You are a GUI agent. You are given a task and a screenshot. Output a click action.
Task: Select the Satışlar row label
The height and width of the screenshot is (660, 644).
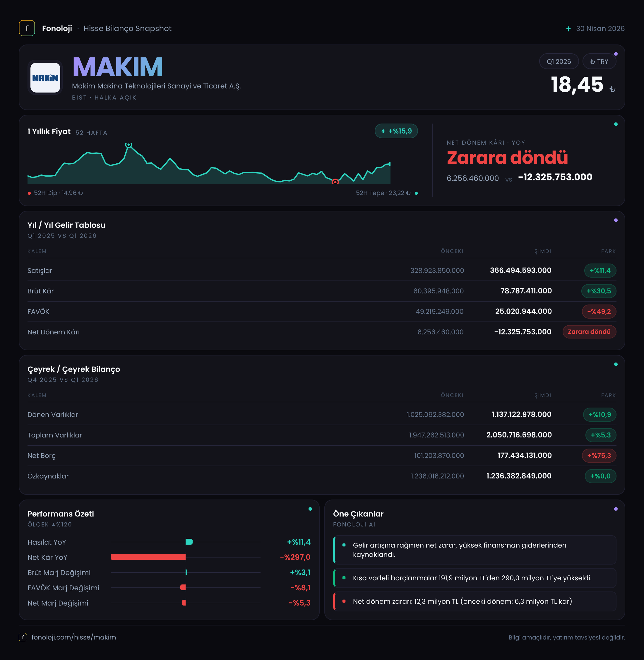tap(40, 270)
